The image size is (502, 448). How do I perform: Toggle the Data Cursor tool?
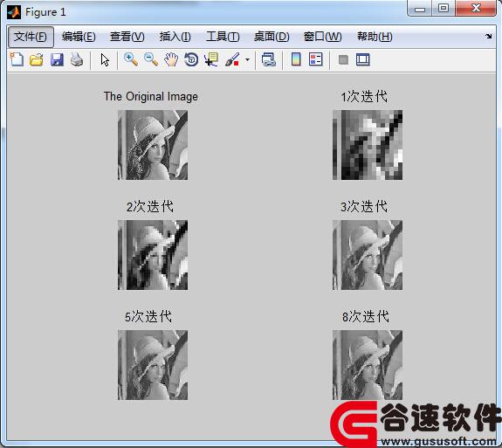(x=211, y=59)
